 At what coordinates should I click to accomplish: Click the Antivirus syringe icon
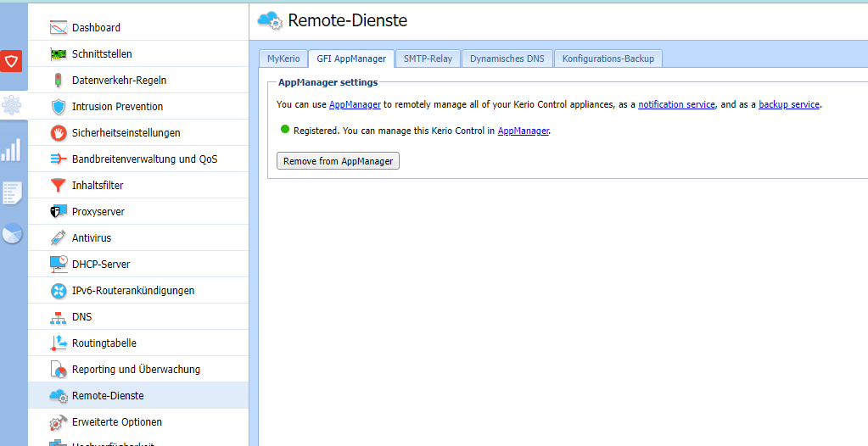[x=59, y=238]
